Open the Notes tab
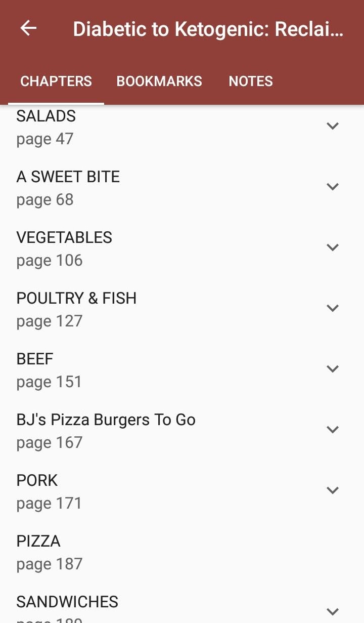 click(251, 81)
